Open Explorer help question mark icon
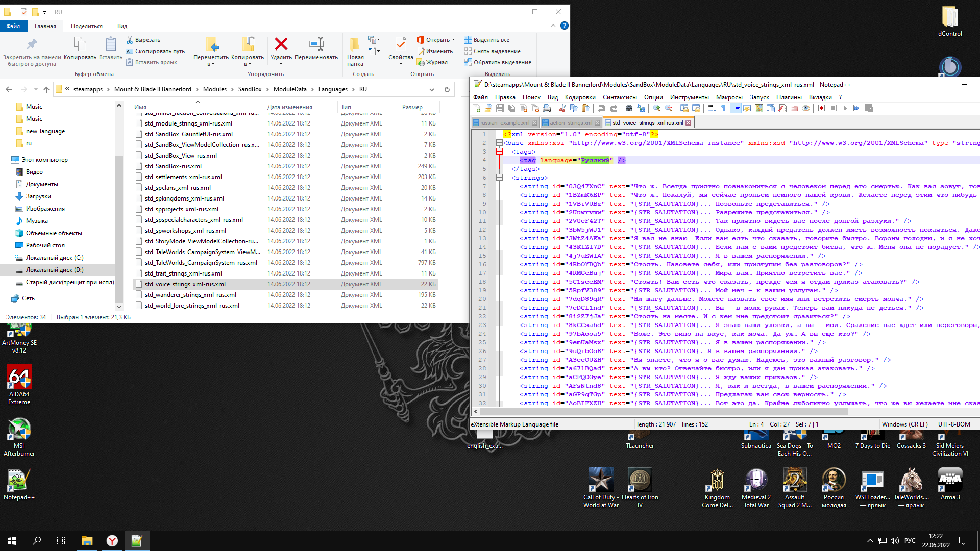 564,26
